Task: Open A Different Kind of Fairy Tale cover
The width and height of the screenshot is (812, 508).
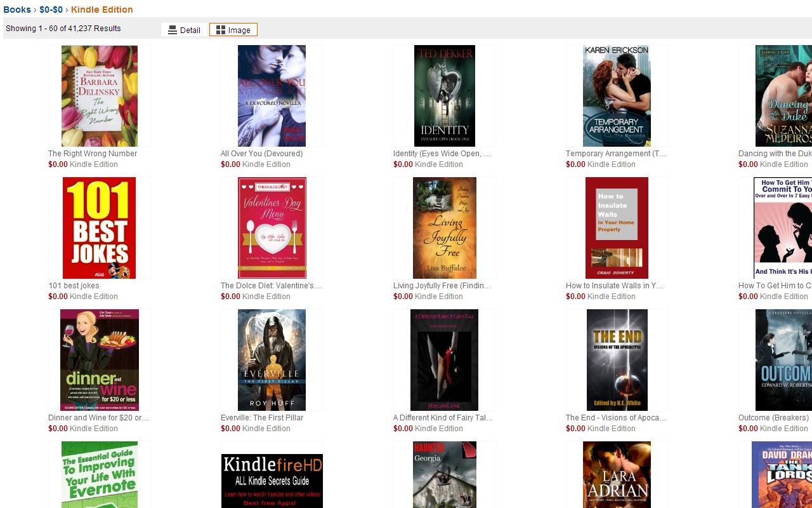Action: [x=444, y=360]
